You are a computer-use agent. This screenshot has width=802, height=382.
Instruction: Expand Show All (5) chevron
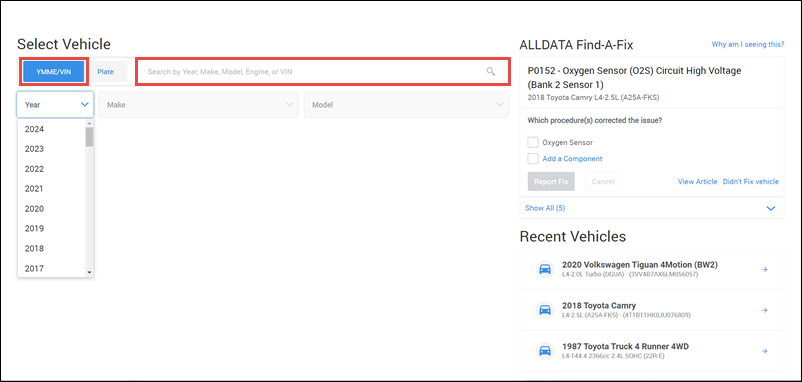click(771, 208)
